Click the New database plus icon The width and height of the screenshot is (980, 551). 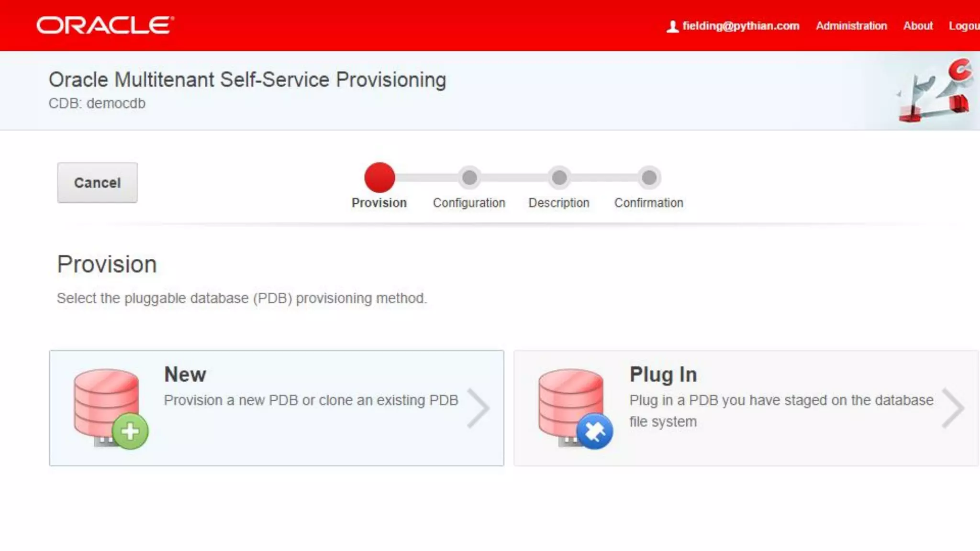(x=130, y=431)
